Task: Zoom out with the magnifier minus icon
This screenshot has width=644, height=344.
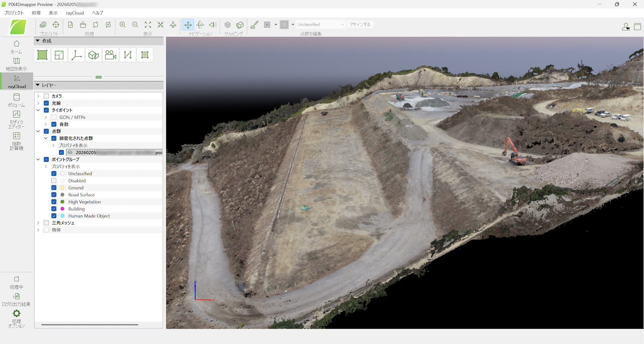Action: tap(135, 25)
